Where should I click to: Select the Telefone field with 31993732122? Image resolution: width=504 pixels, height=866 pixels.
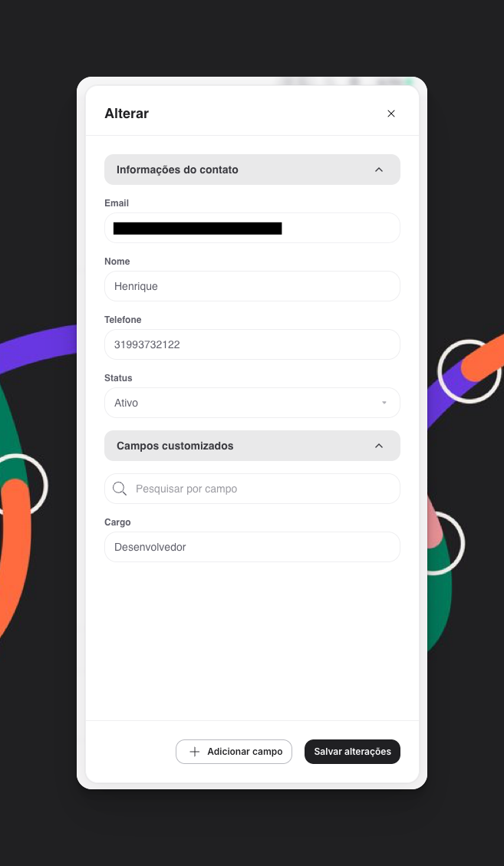(252, 344)
